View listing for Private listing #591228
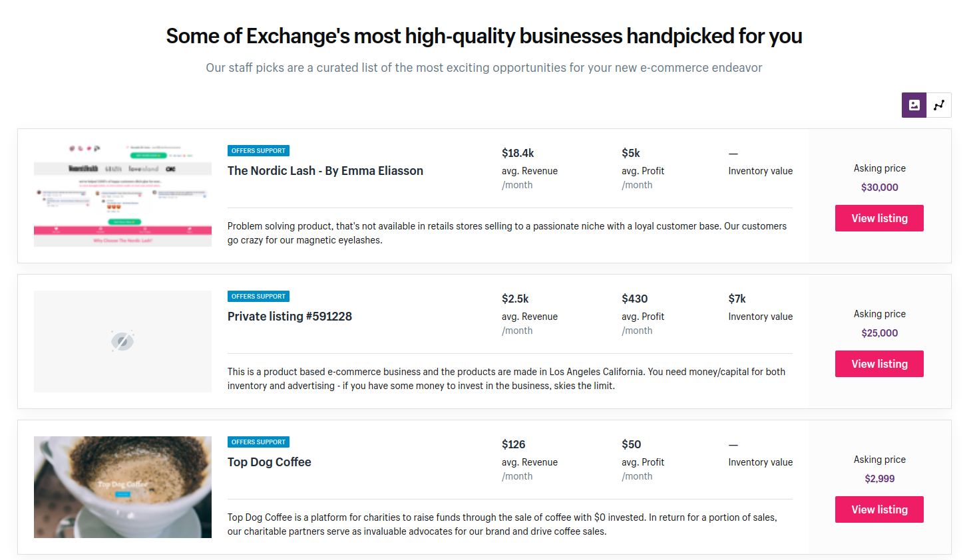 click(879, 364)
